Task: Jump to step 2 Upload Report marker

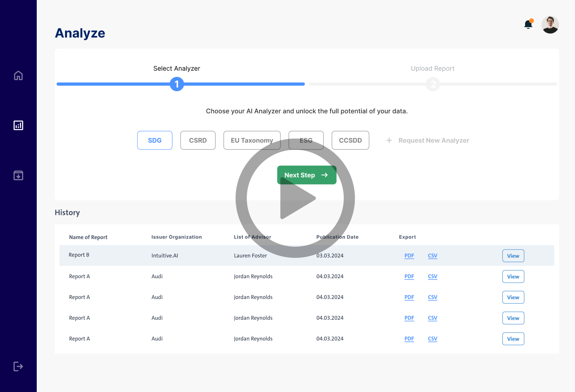Action: [x=433, y=84]
